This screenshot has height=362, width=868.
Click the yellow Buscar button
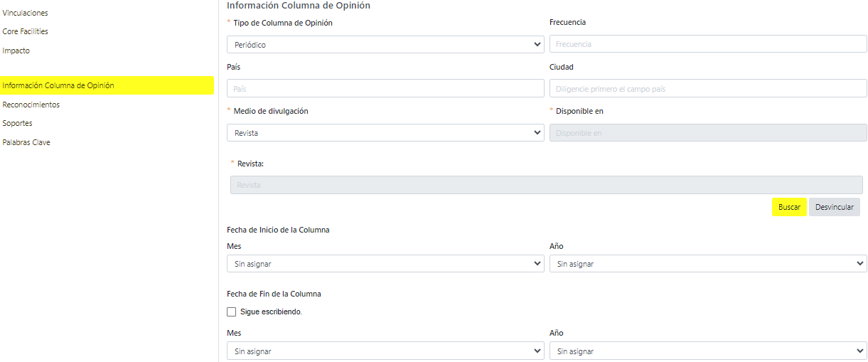click(x=789, y=207)
